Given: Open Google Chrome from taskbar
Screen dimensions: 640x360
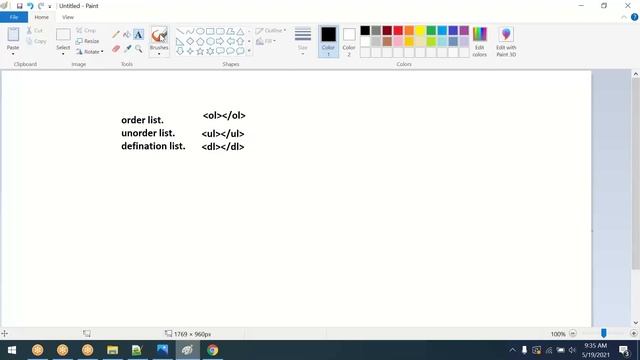Looking at the screenshot, I should click(x=212, y=350).
